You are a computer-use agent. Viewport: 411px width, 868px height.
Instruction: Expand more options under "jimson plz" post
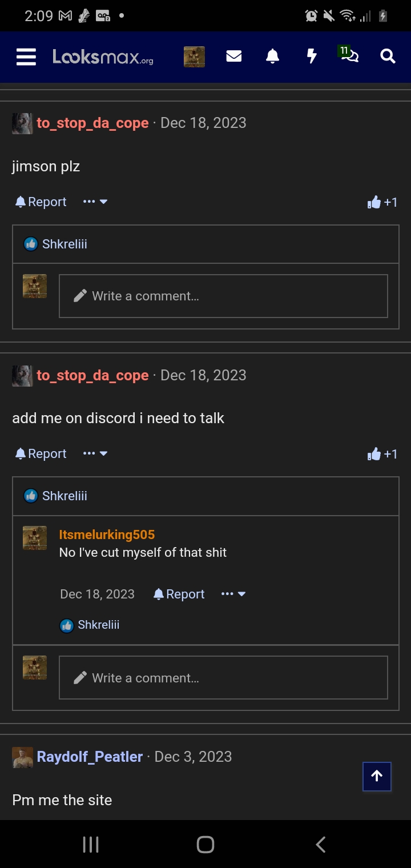pos(95,202)
